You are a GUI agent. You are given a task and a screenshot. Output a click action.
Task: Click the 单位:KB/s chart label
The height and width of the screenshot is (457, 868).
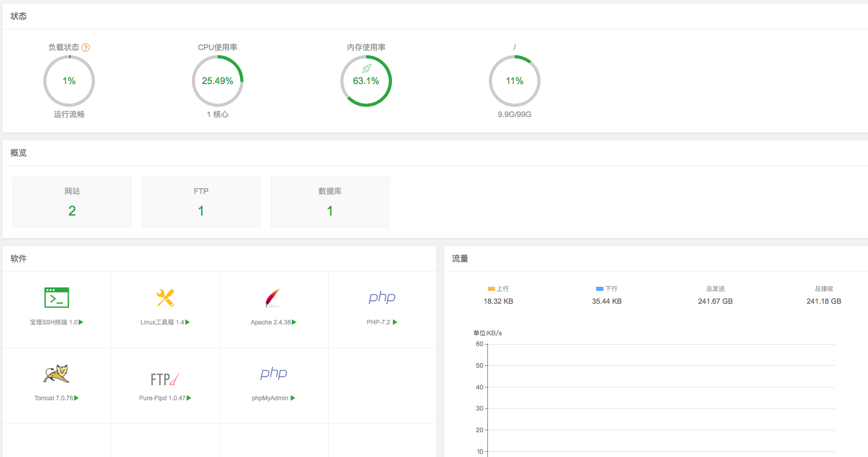[x=487, y=333]
